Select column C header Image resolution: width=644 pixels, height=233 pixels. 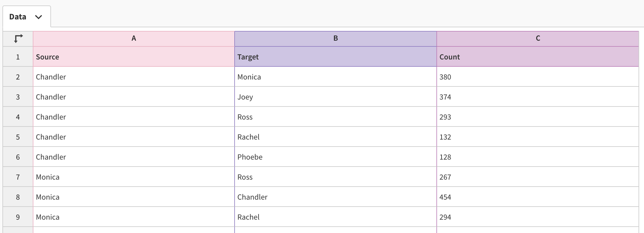pos(537,39)
